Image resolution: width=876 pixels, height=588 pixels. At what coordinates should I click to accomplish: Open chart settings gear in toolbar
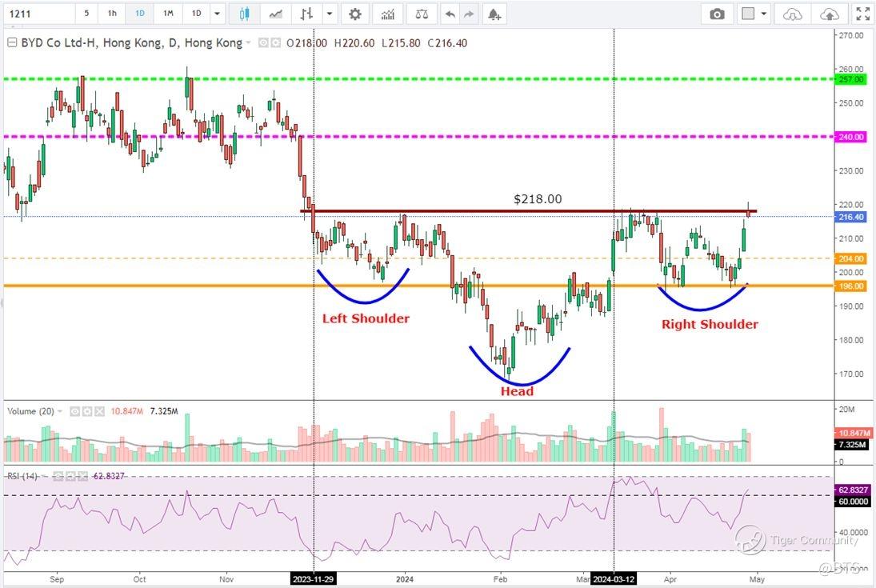(x=354, y=14)
